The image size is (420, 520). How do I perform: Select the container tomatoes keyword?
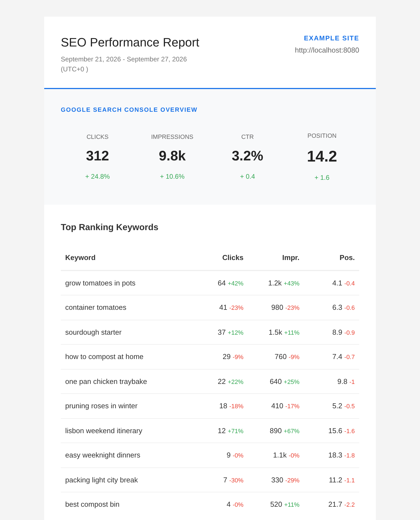coord(96,307)
